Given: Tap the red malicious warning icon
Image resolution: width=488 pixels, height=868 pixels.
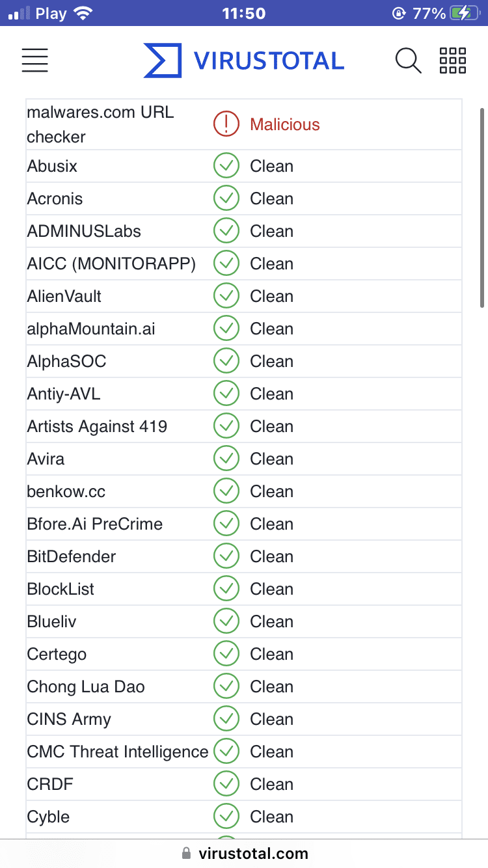Looking at the screenshot, I should pos(226,124).
